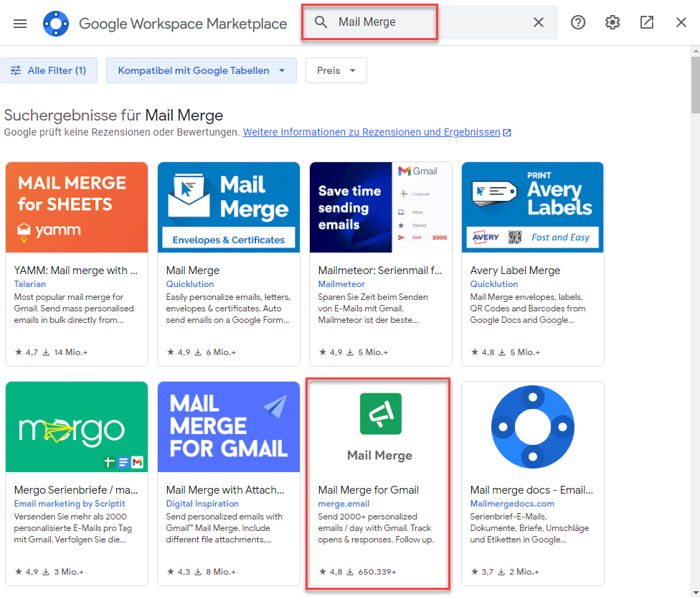Click the search magnifier icon
Viewport: 700px width, 597px height.
click(x=321, y=22)
